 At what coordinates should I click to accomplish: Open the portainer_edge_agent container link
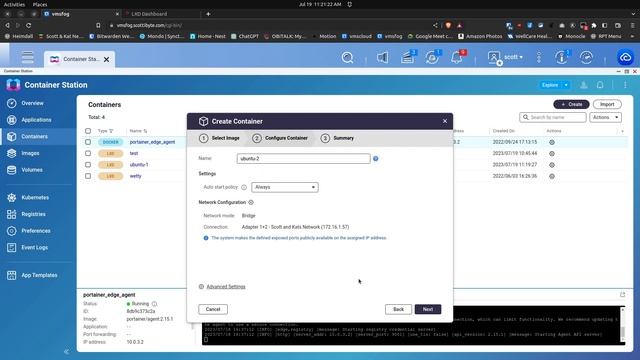pos(152,142)
